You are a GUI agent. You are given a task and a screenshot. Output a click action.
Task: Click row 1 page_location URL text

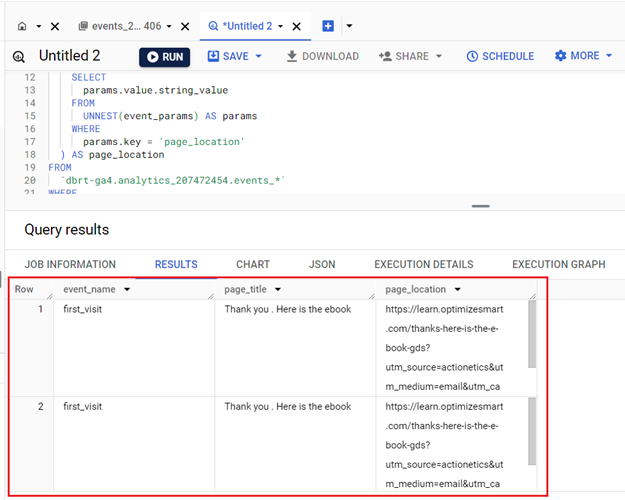[444, 348]
